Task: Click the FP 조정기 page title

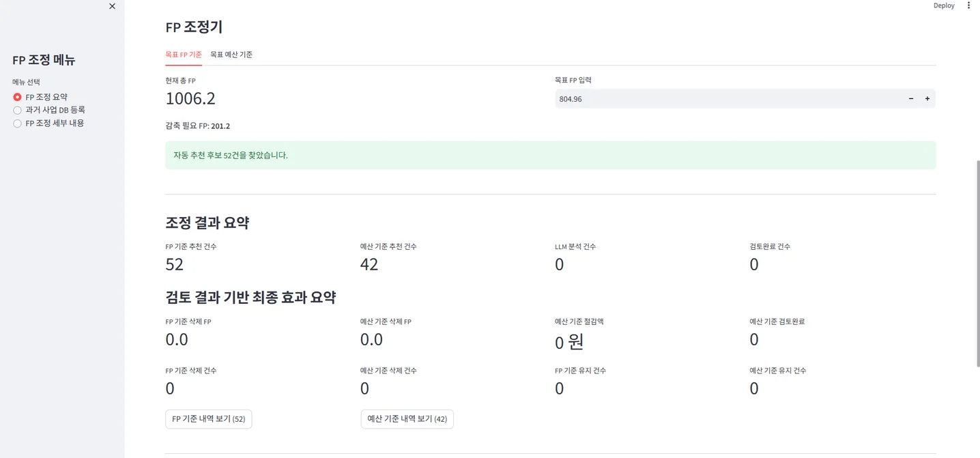Action: tap(194, 27)
